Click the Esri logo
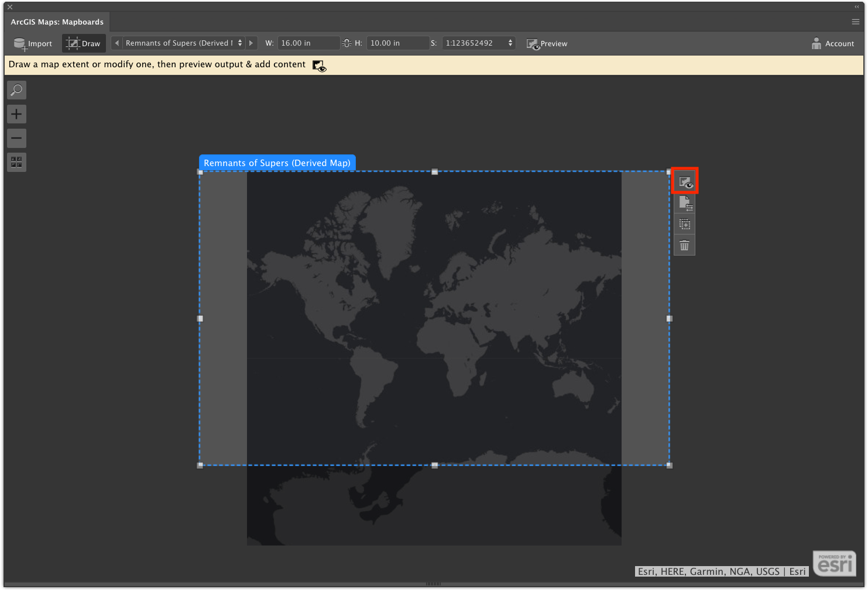The height and width of the screenshot is (593, 868). click(835, 564)
